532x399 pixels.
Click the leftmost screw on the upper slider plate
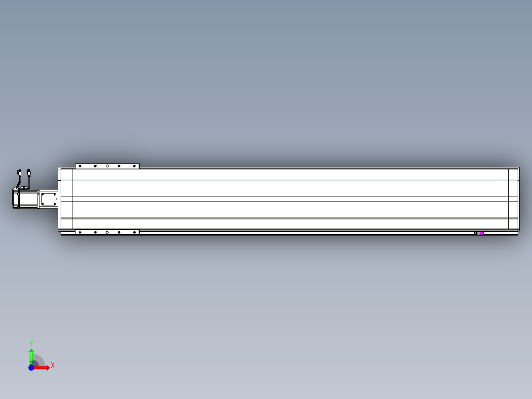pos(80,166)
